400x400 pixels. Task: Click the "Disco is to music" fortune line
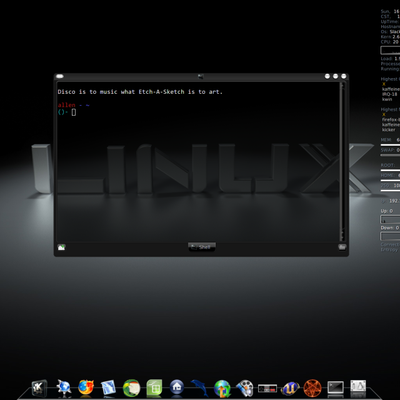click(140, 92)
